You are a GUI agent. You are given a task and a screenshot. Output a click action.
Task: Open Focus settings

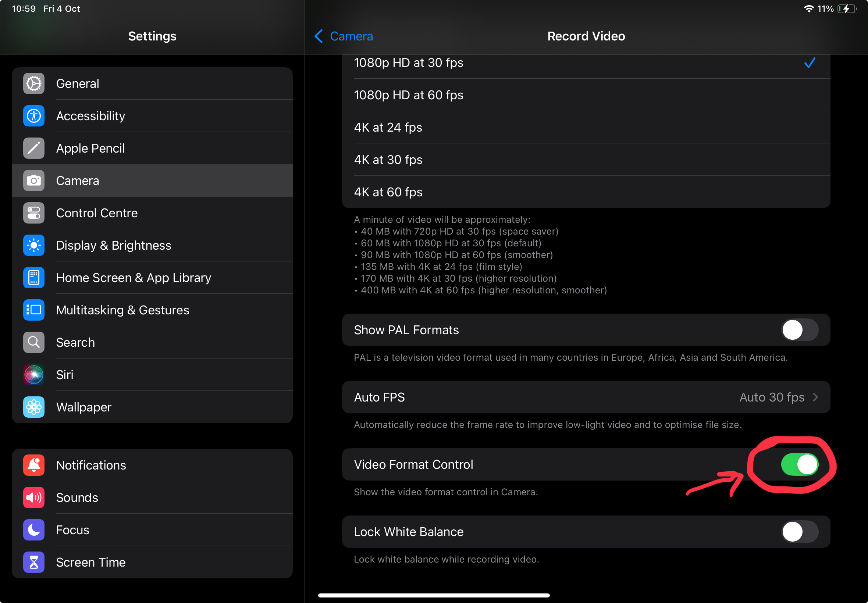(152, 530)
